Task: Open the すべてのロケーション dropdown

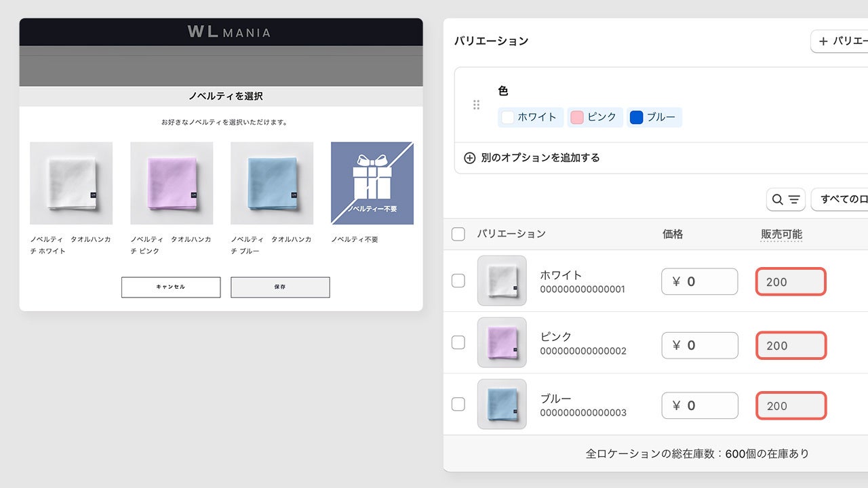Action: point(840,199)
